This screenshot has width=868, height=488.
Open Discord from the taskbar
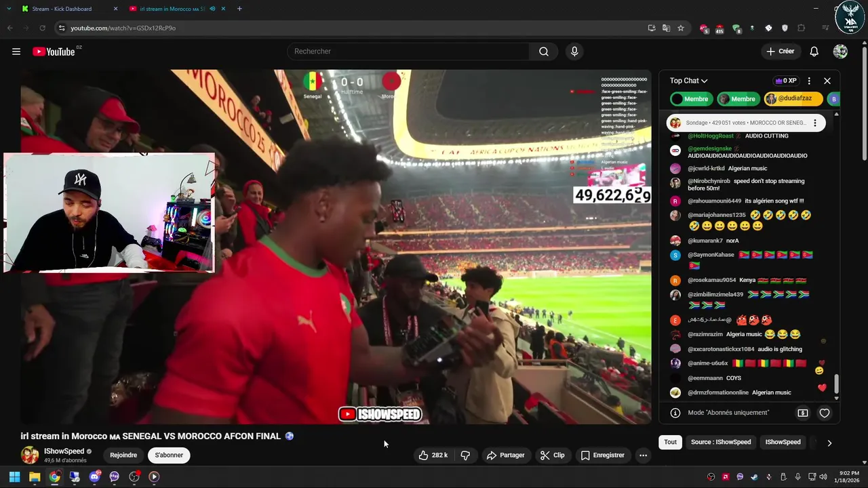94,477
